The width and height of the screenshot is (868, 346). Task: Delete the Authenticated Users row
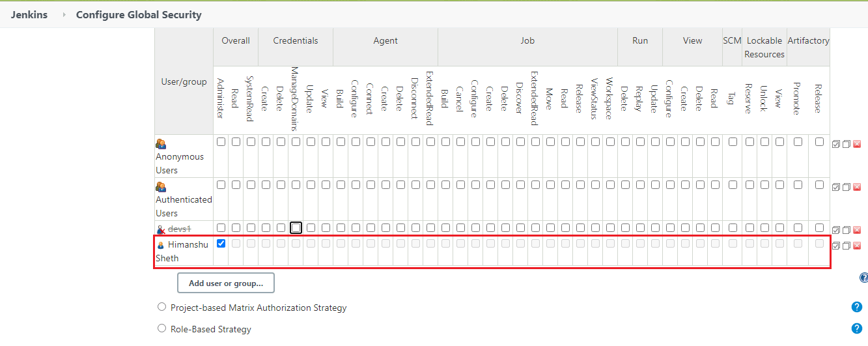point(857,187)
